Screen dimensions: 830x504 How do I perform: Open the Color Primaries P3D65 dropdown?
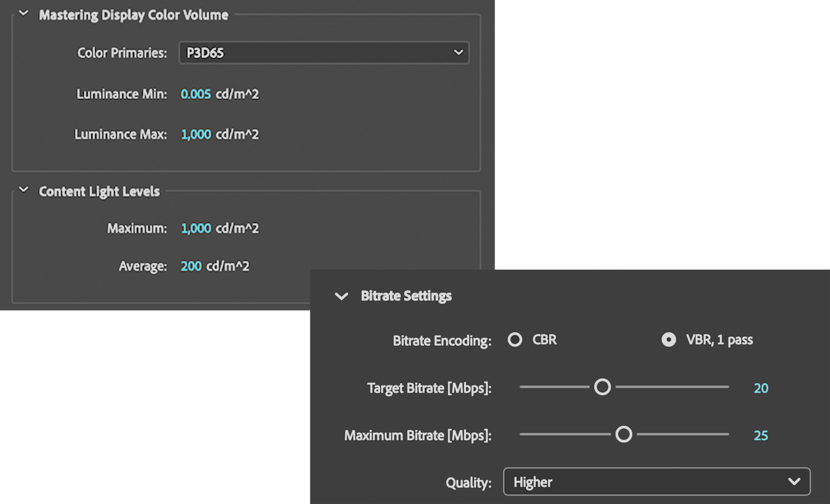coord(323,53)
